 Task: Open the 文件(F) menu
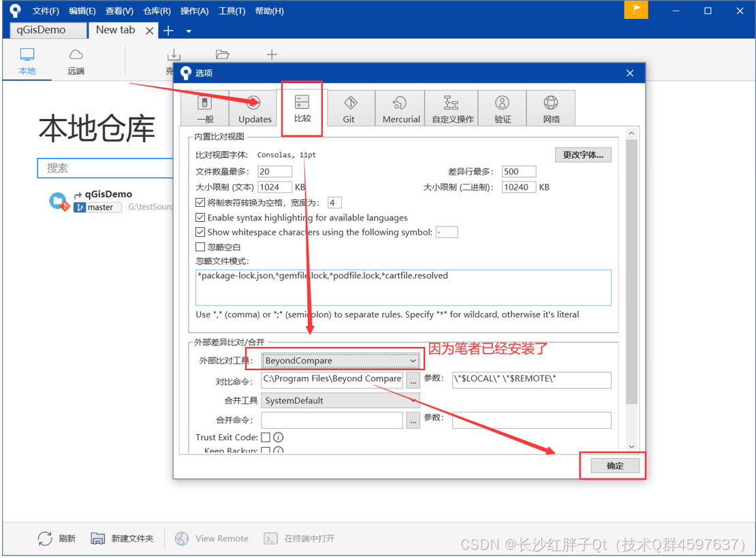pyautogui.click(x=46, y=11)
